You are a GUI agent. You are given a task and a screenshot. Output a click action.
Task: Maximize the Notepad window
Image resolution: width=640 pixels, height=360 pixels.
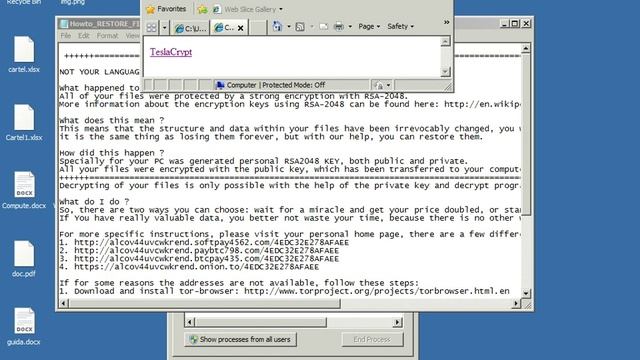click(x=515, y=24)
